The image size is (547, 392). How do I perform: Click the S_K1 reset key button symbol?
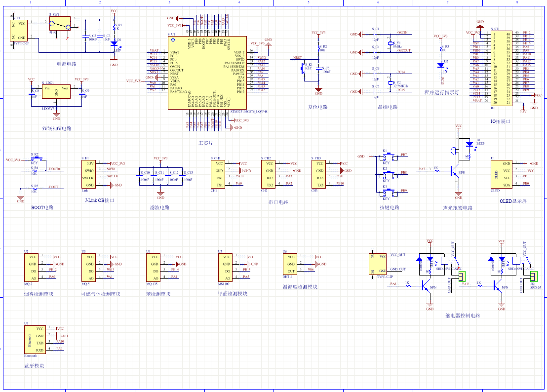tap(305, 69)
